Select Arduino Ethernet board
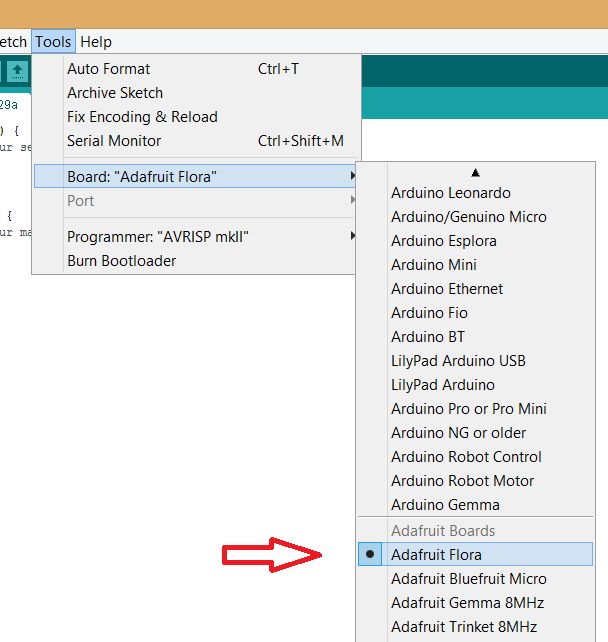608x642 pixels. point(475,289)
